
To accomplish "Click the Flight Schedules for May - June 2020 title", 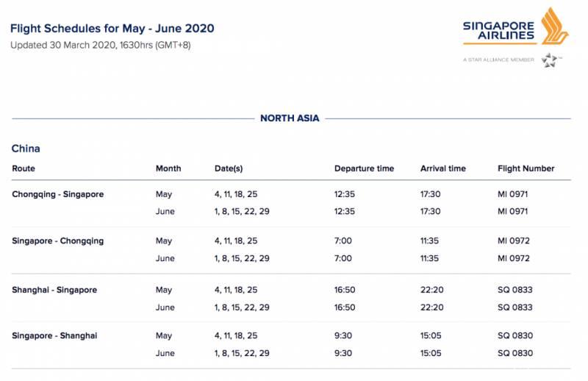I will pyautogui.click(x=112, y=29).
